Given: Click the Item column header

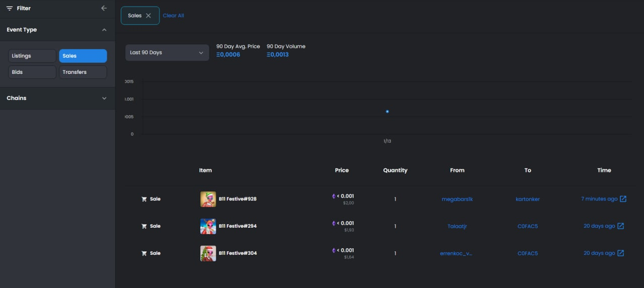Looking at the screenshot, I should pos(205,170).
